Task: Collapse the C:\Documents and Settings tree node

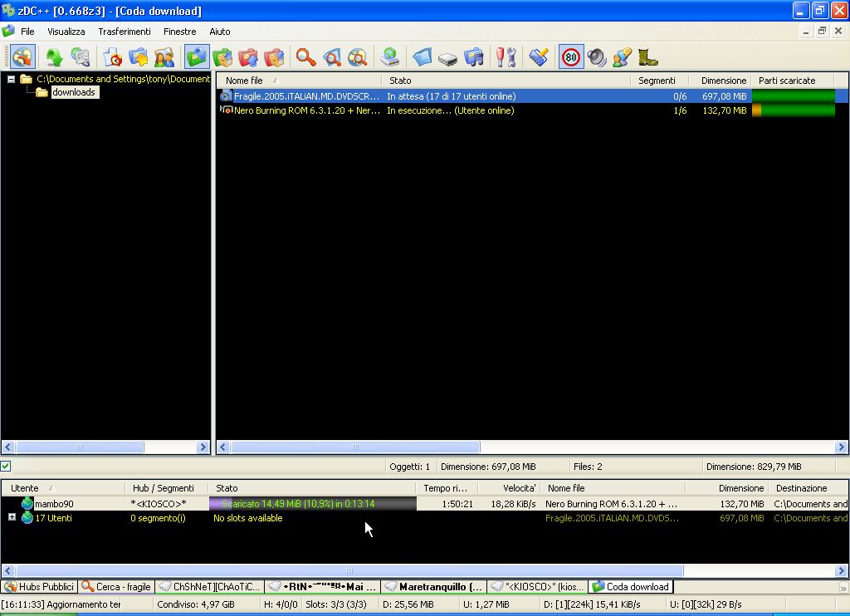Action: (12, 80)
